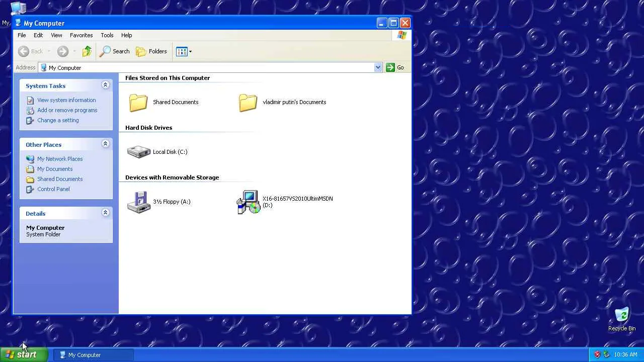Open My Network Places link
This screenshot has height=362, width=644.
pyautogui.click(x=60, y=159)
